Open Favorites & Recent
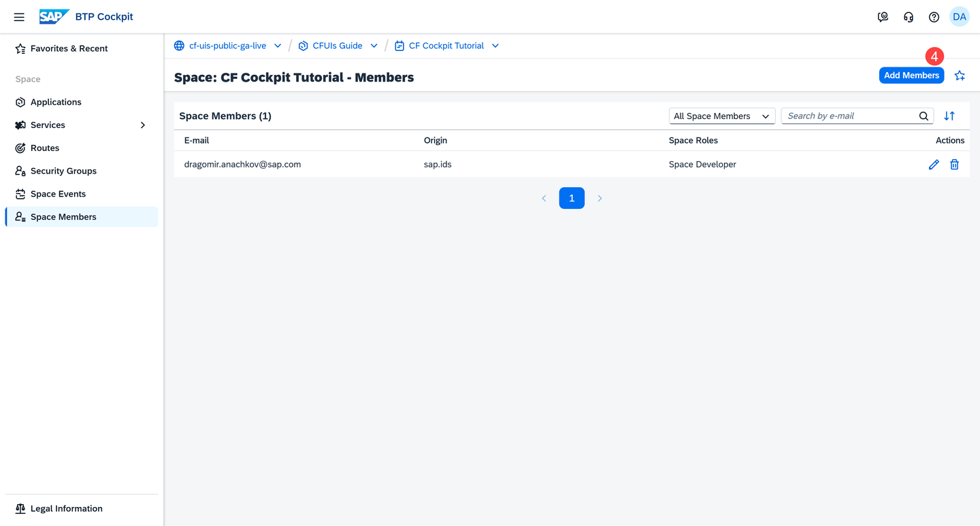Viewport: 980px width, 526px height. click(x=82, y=48)
